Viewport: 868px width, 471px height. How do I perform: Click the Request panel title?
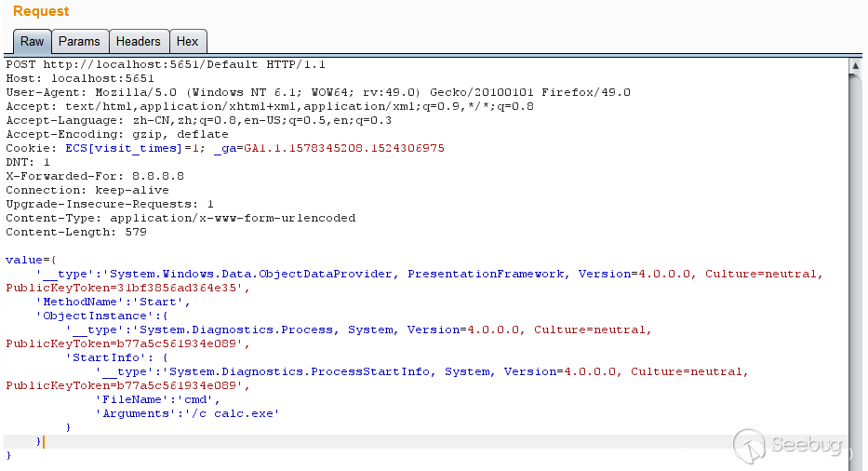point(41,11)
